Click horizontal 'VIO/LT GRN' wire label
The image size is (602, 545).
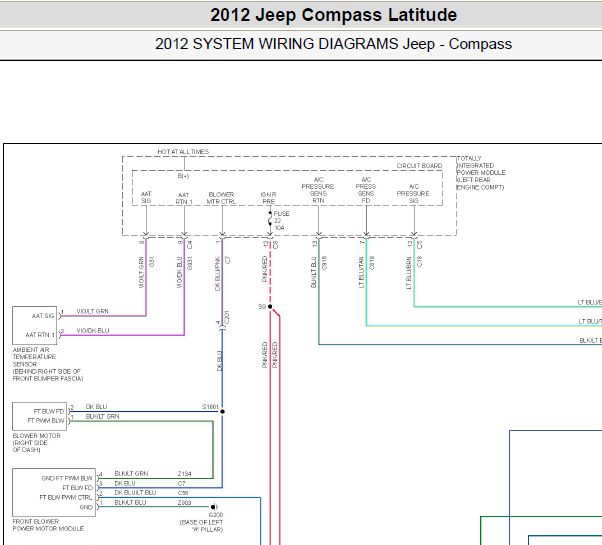click(92, 311)
